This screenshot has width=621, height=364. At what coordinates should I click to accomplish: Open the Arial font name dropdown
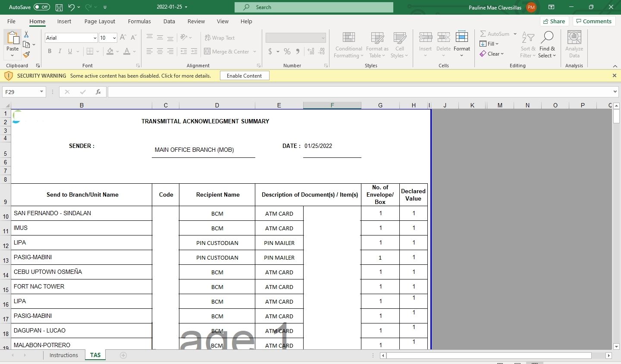point(95,38)
